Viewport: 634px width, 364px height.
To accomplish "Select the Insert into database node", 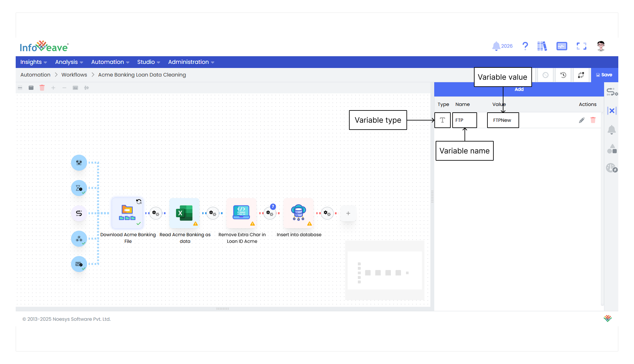I will click(x=298, y=213).
